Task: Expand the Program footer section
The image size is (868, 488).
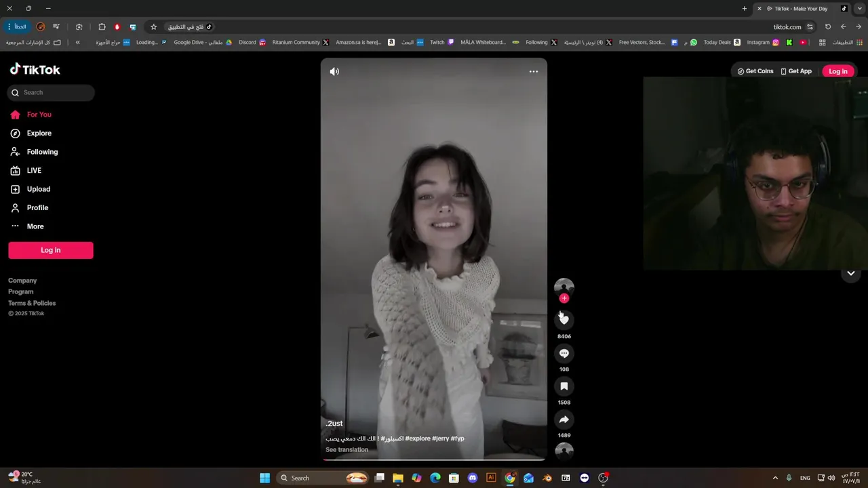Action: click(x=21, y=292)
